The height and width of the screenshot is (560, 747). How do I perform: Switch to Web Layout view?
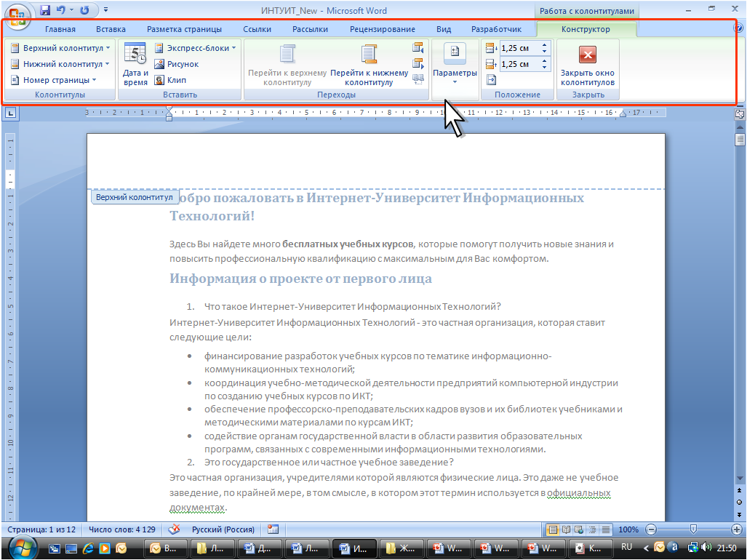click(x=579, y=529)
